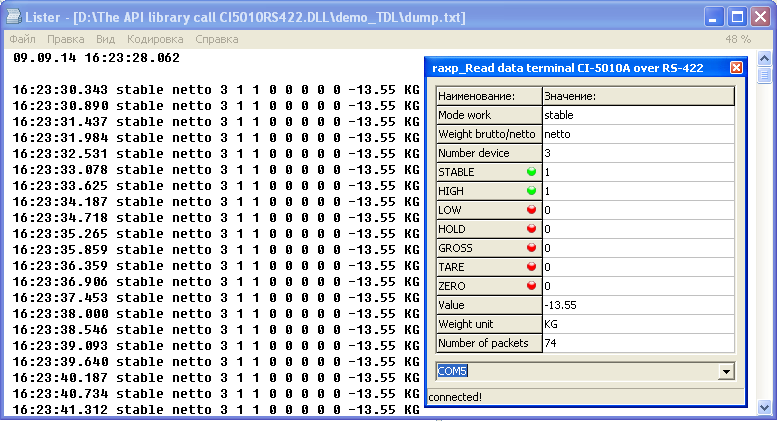Image resolution: width=777 pixels, height=421 pixels.
Task: Click the green HIGH indicator light
Action: 531,190
